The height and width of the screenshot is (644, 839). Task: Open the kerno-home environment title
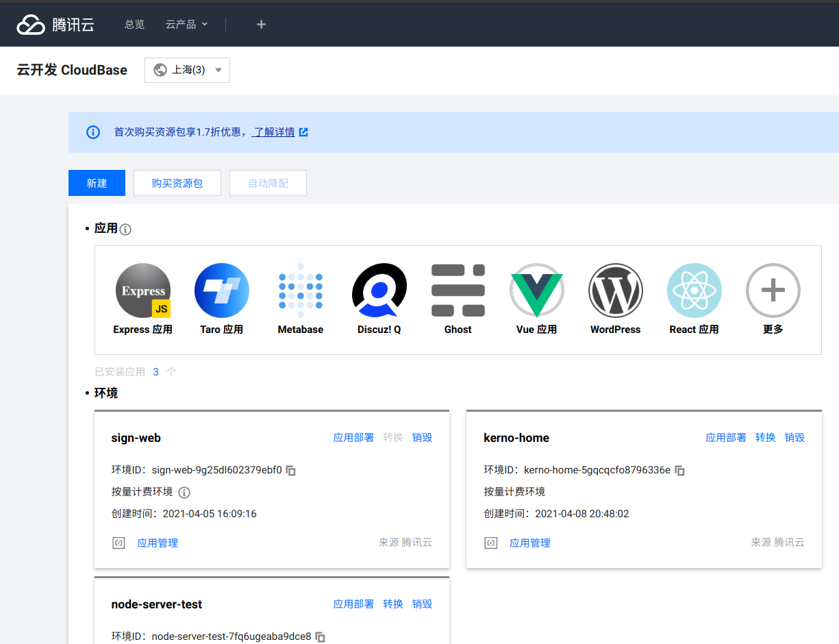click(516, 438)
